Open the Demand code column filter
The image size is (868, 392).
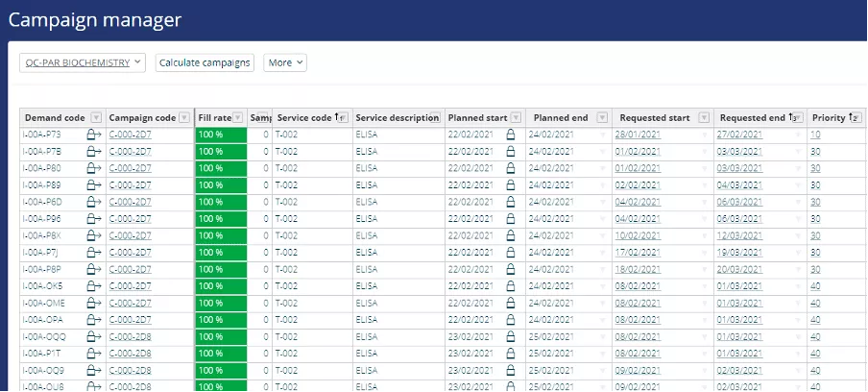(96, 118)
